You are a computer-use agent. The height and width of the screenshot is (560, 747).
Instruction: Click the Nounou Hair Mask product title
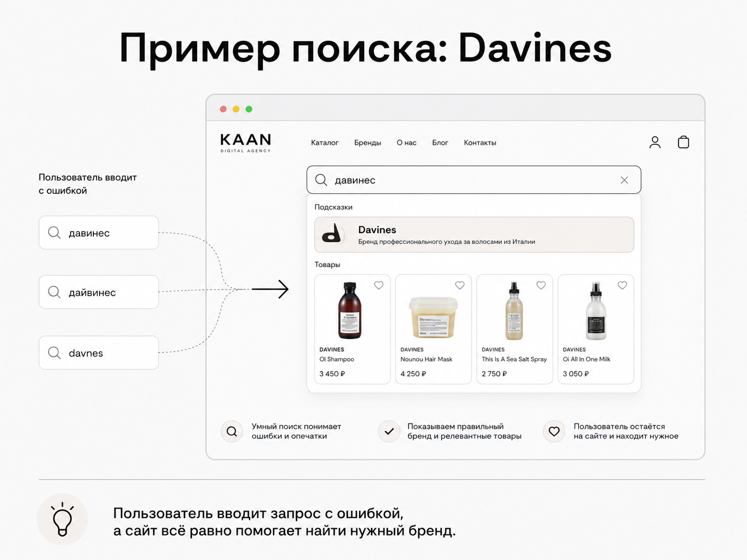click(x=426, y=359)
